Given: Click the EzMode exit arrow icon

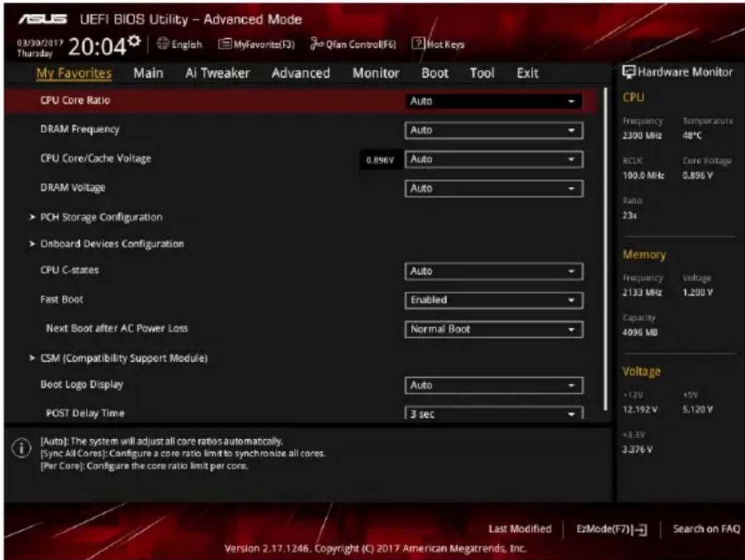Looking at the screenshot, I should pyautogui.click(x=640, y=529).
